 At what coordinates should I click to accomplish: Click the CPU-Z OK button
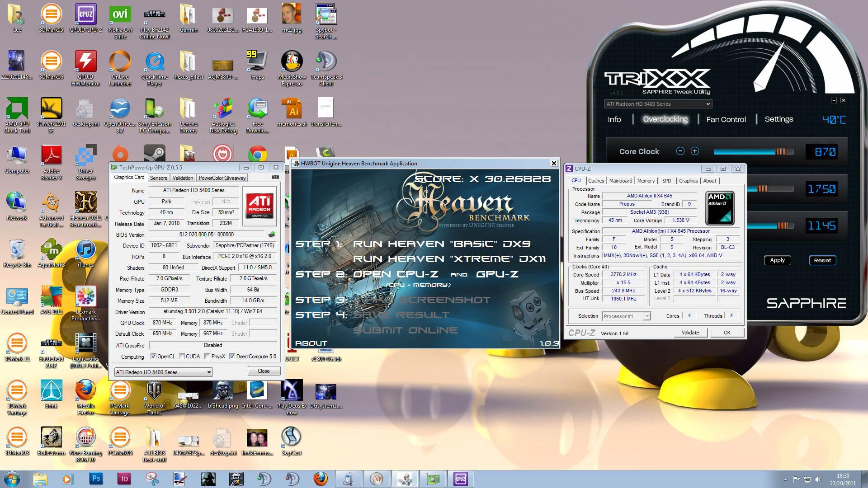[726, 333]
